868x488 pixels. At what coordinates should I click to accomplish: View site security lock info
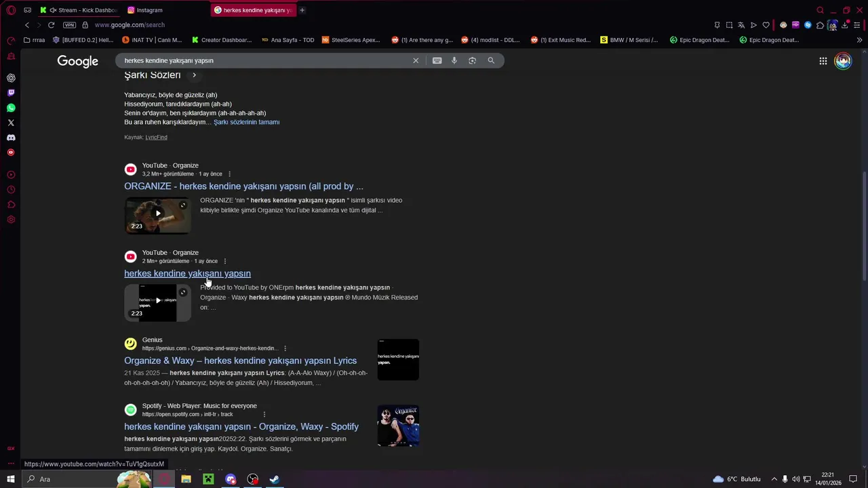point(85,25)
